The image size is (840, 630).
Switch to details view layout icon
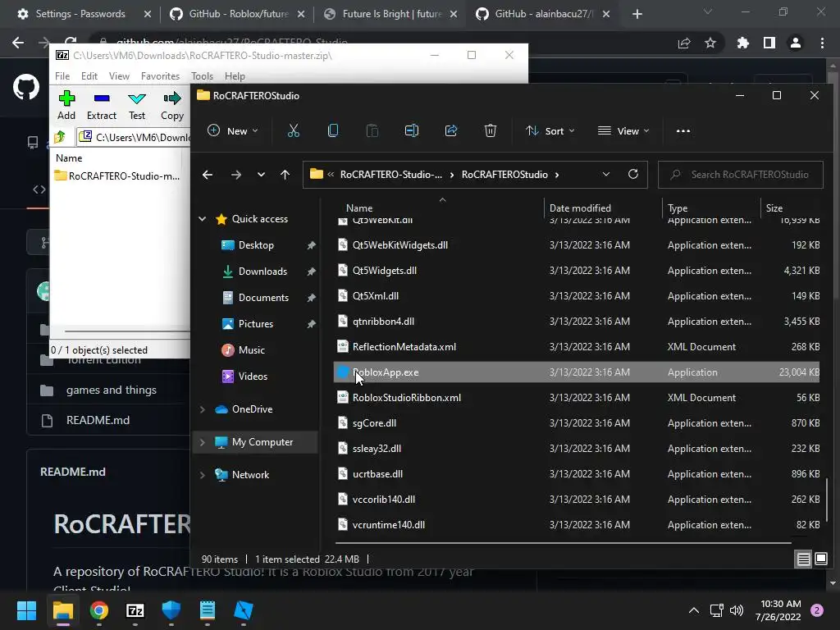[803, 559]
